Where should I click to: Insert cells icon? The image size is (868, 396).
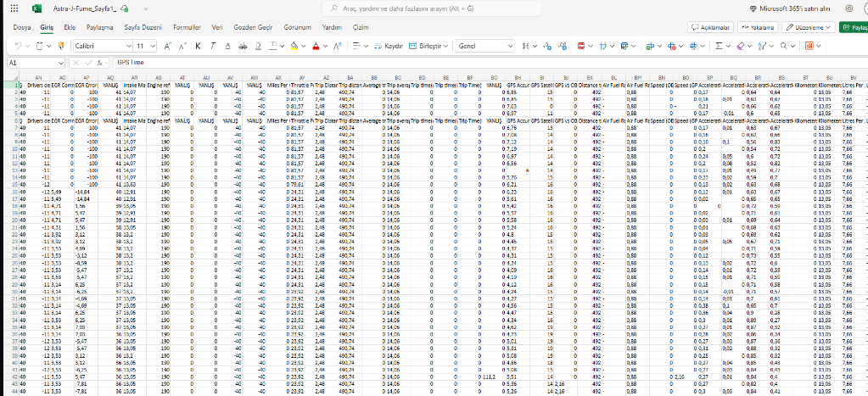pyautogui.click(x=650, y=46)
